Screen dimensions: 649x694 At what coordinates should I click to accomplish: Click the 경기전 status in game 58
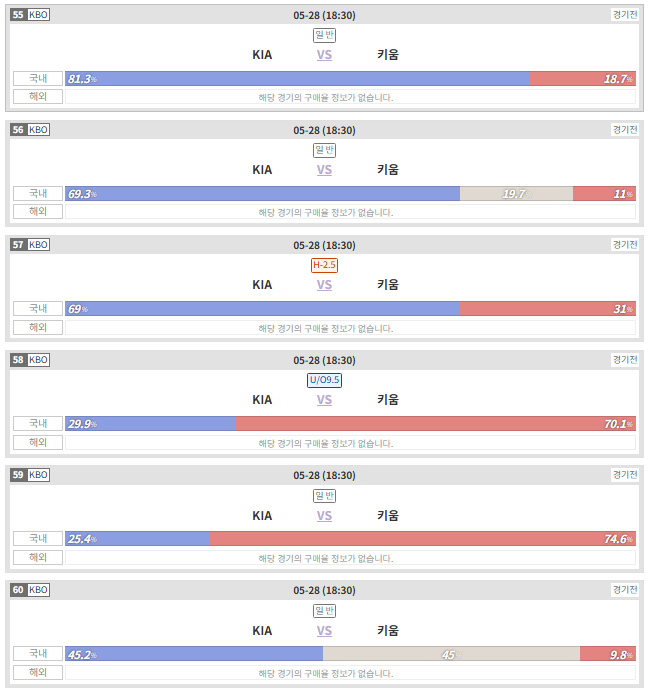pos(625,359)
